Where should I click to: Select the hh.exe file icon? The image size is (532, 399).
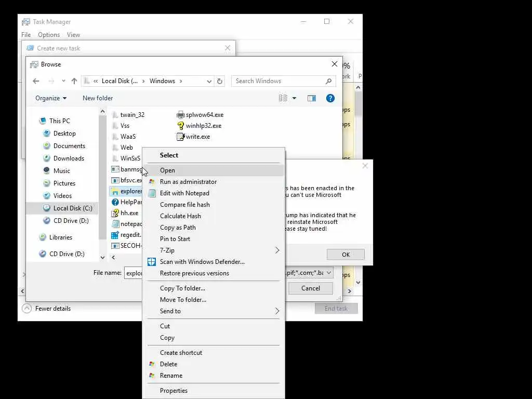pyautogui.click(x=115, y=213)
